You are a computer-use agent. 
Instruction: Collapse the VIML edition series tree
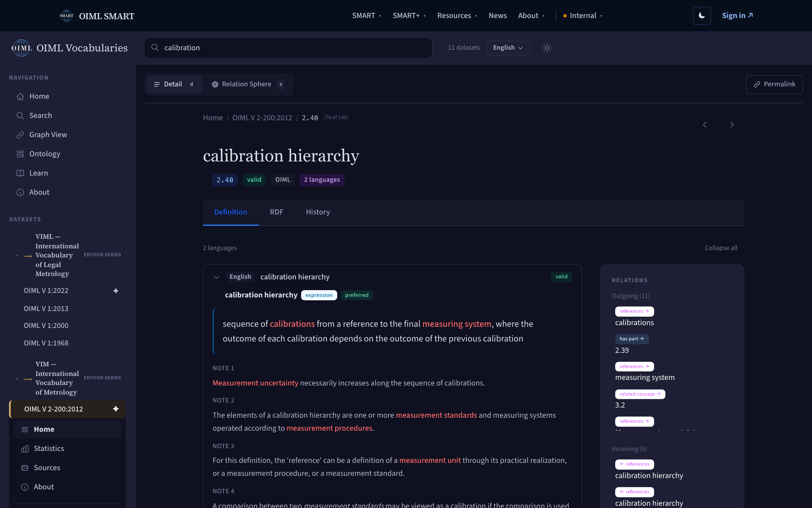click(17, 256)
